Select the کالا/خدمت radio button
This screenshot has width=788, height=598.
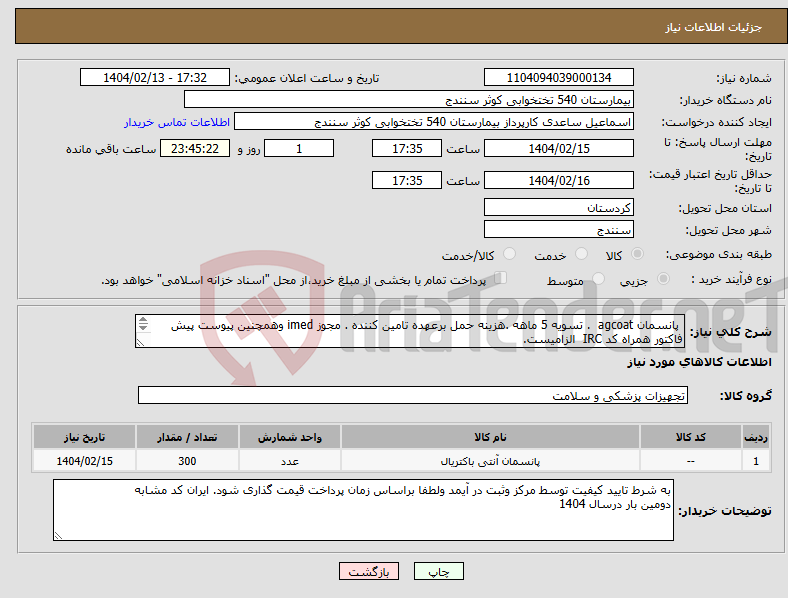pyautogui.click(x=510, y=254)
